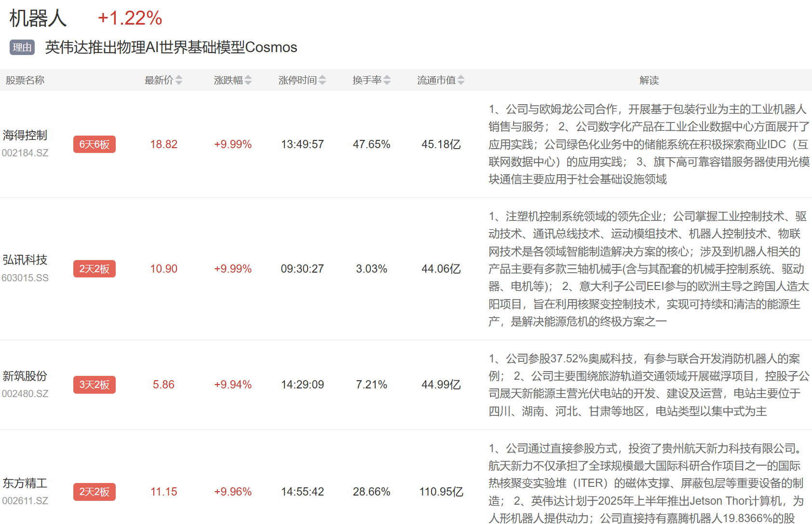Image resolution: width=812 pixels, height=524 pixels.
Task: Click 新筑股份 3天2板 badge
Action: tap(95, 385)
